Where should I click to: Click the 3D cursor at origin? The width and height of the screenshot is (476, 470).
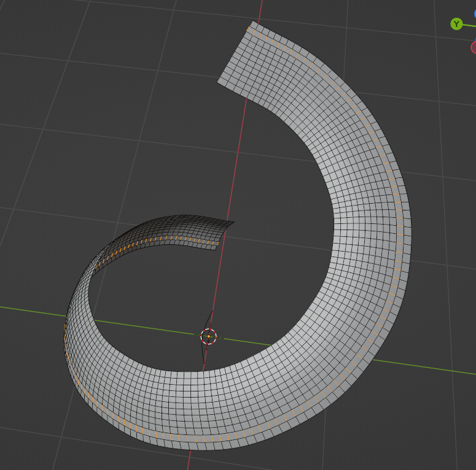pos(209,337)
